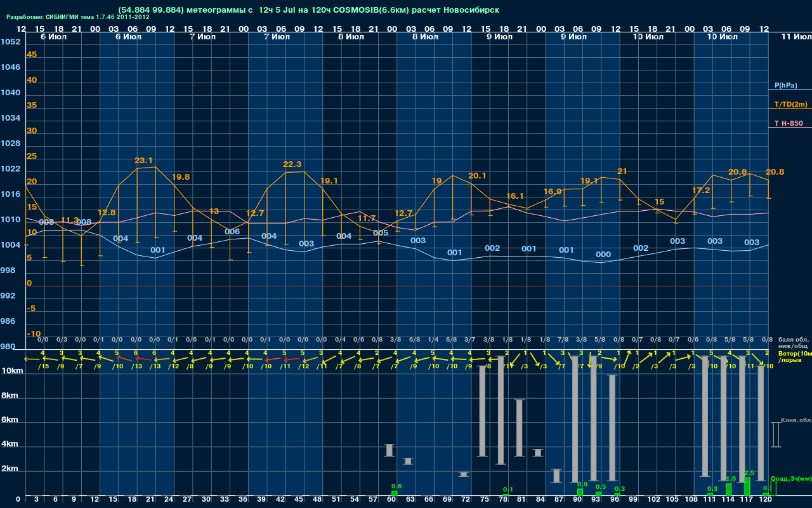This screenshot has width=812, height=508.
Task: Click forecast hour 84 on bottom axis
Action: pyautogui.click(x=540, y=500)
